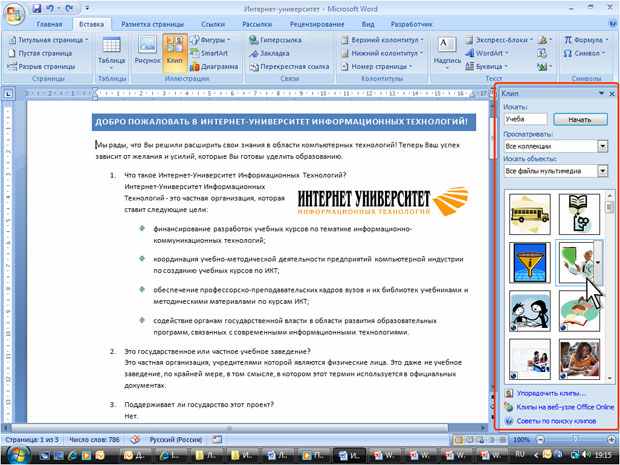Viewport: 620px width, 465px height.
Task: Open the Разметка страницы tab
Action: (x=152, y=24)
